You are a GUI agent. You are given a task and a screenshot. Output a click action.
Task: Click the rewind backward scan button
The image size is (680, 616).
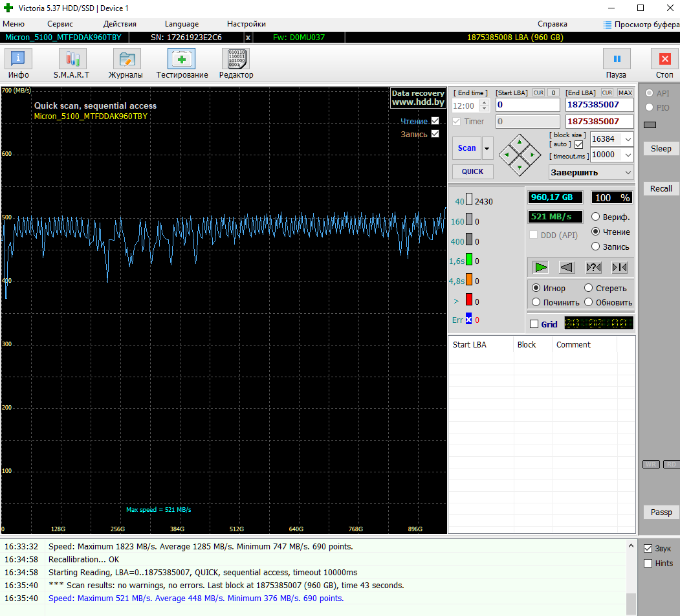pyautogui.click(x=566, y=267)
